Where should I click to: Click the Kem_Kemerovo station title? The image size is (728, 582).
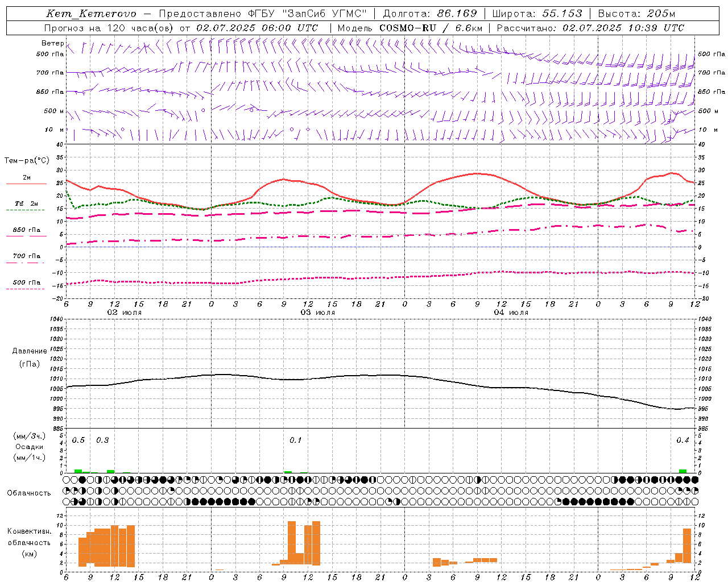click(91, 14)
